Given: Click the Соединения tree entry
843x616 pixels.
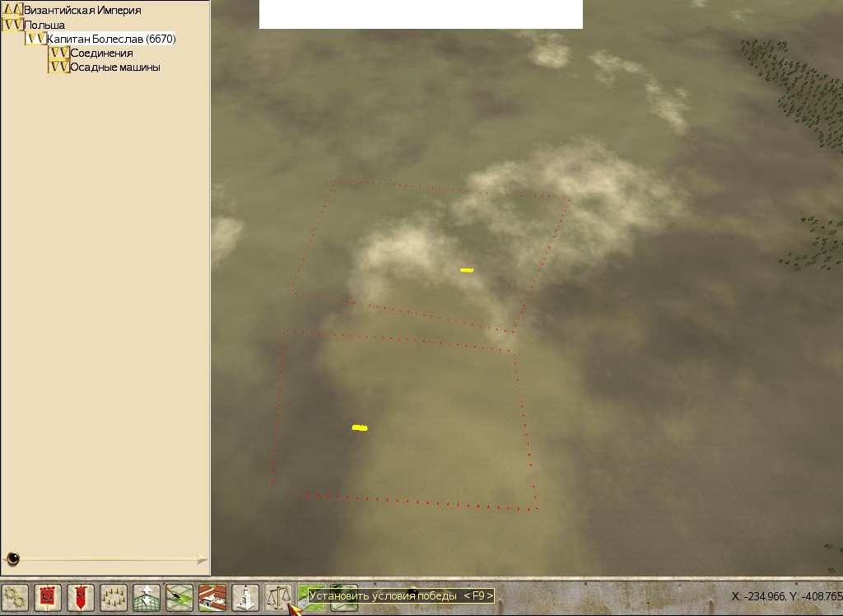Looking at the screenshot, I should click(x=101, y=53).
